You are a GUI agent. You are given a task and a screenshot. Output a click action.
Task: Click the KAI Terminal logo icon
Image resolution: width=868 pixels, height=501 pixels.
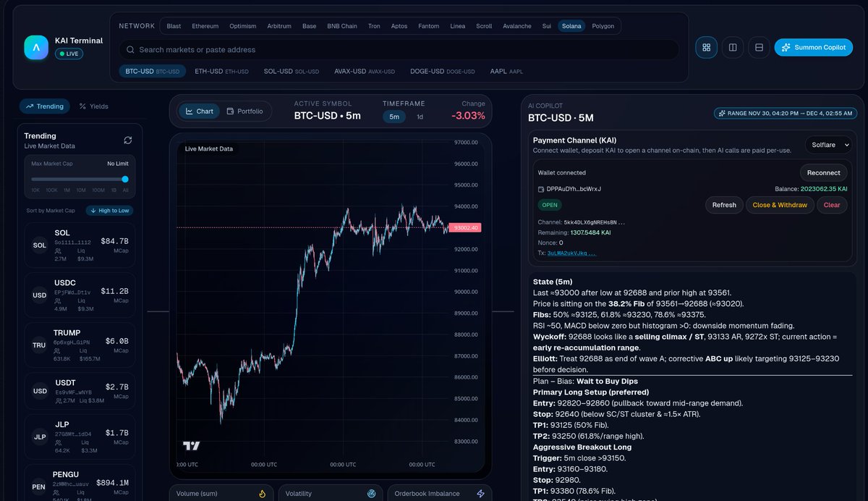coord(36,47)
